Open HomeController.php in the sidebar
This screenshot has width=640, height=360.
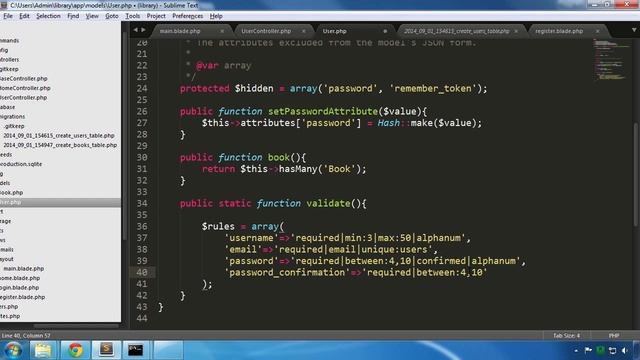[25, 88]
